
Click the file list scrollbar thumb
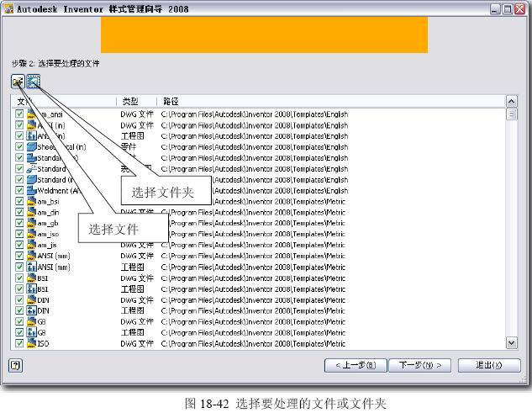point(511,114)
